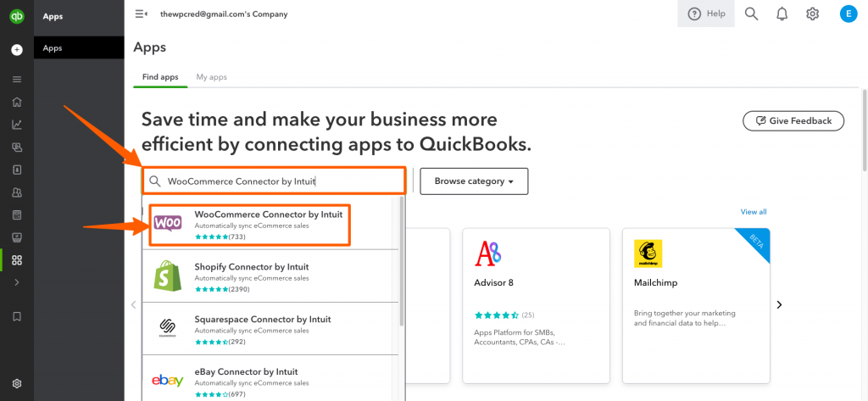Switch to the Find apps tab

(160, 77)
